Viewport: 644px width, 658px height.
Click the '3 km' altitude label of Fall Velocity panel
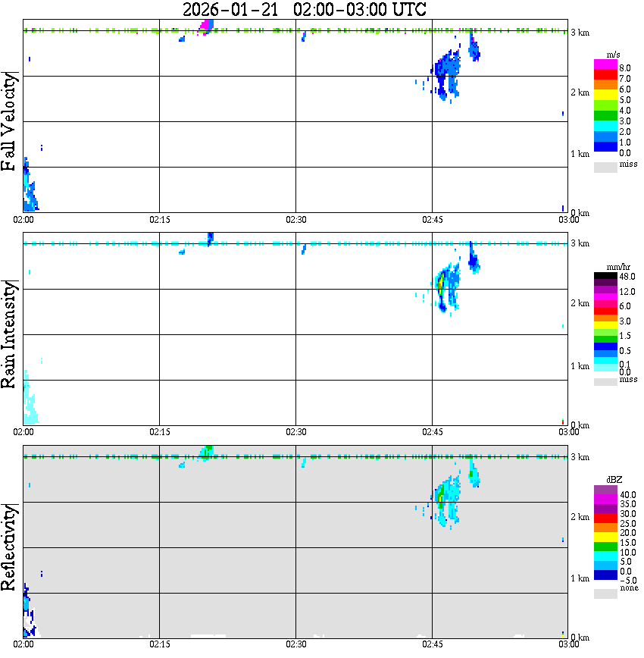[x=580, y=33]
